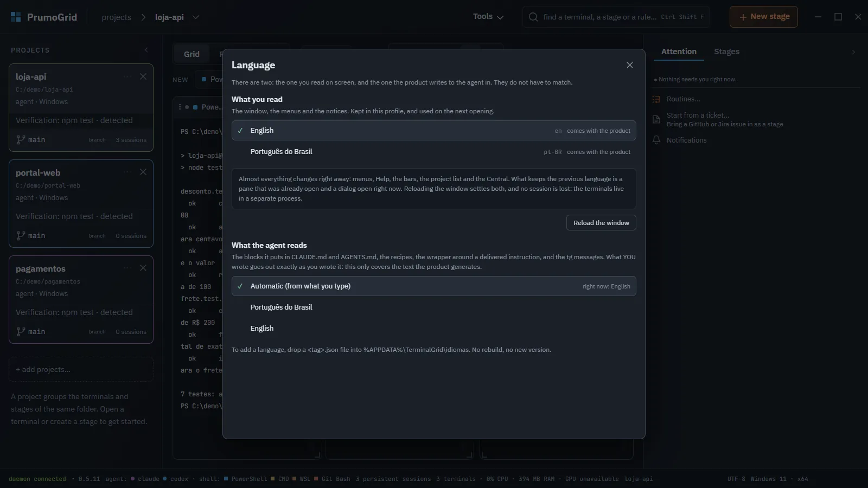Image resolution: width=868 pixels, height=488 pixels.
Task: Switch to the Stages tab
Action: pos(726,52)
